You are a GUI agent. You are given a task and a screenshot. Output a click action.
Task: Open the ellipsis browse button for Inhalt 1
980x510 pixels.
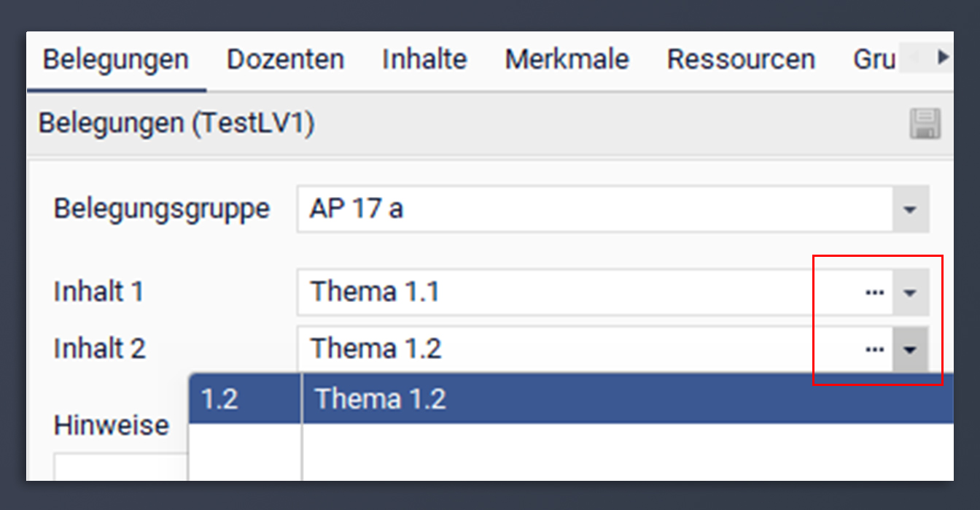[x=874, y=293]
